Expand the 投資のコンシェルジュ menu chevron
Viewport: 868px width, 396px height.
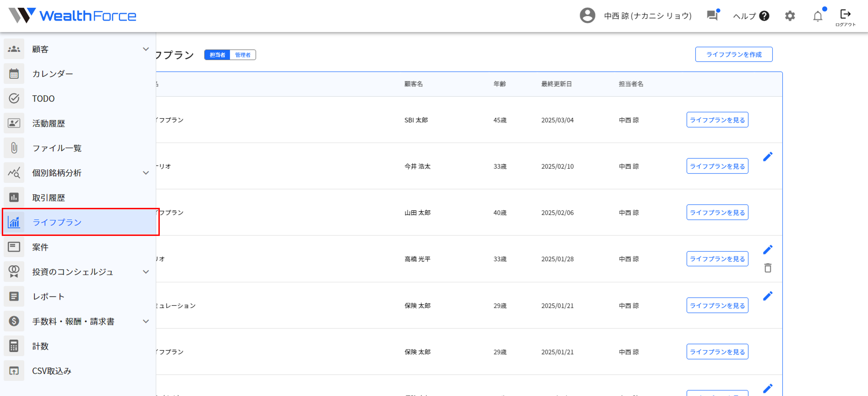point(146,272)
